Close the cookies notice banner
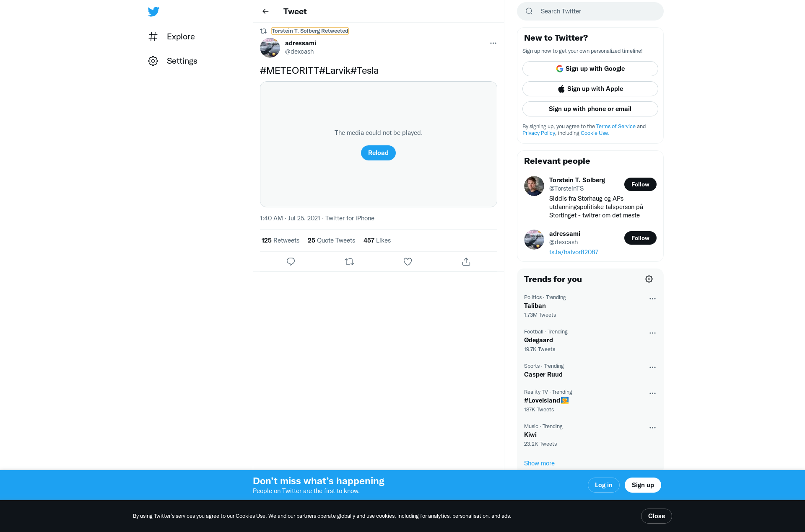This screenshot has height=532, width=805. tap(656, 516)
